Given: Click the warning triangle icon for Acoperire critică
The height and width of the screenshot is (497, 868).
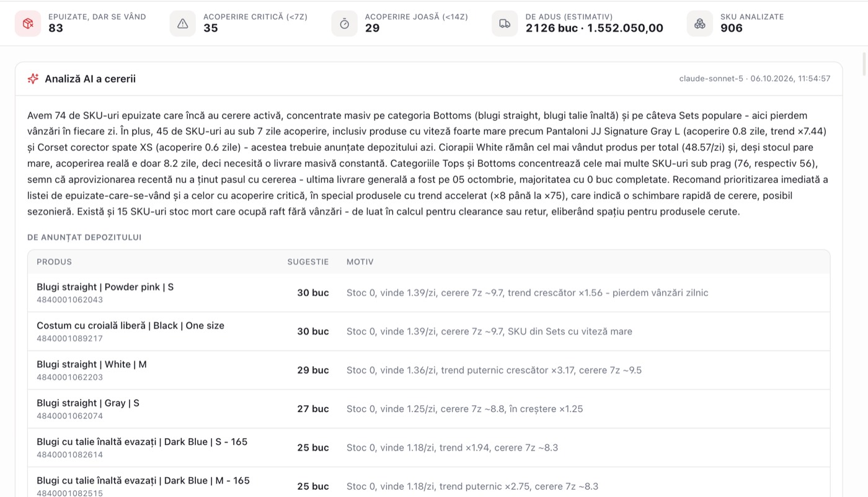Looking at the screenshot, I should (x=183, y=24).
